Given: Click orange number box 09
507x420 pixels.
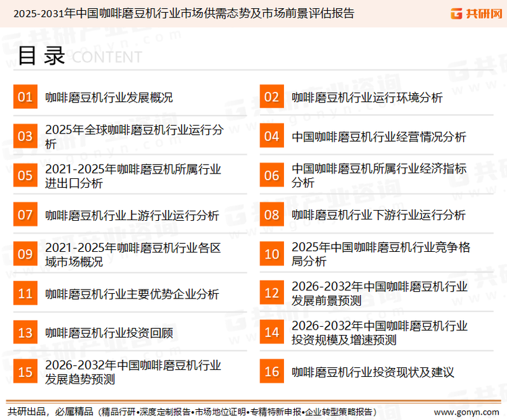Looking at the screenshot, I should click(x=25, y=254).
